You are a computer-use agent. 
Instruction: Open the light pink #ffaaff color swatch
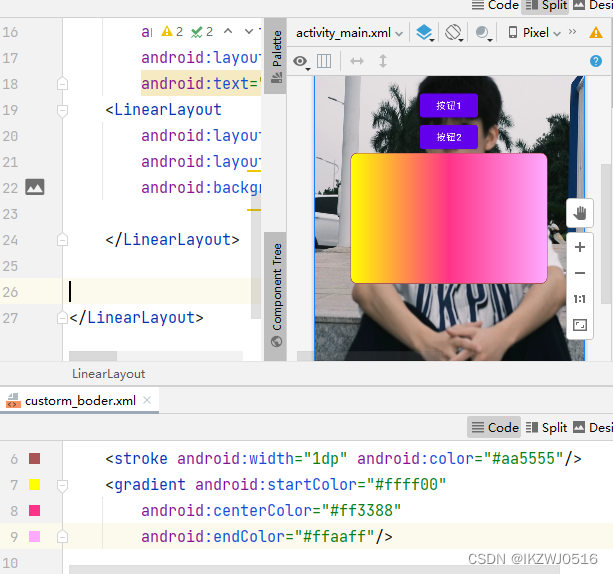(x=35, y=537)
